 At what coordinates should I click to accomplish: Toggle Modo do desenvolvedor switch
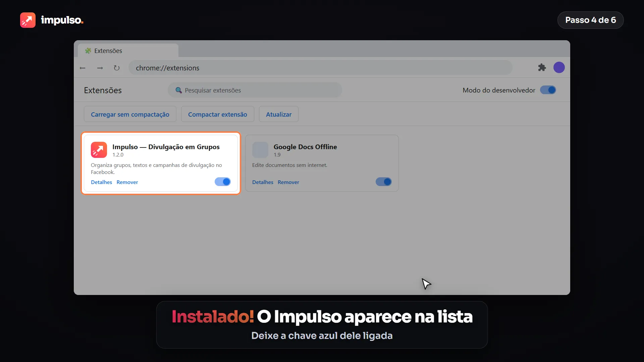[x=548, y=90]
